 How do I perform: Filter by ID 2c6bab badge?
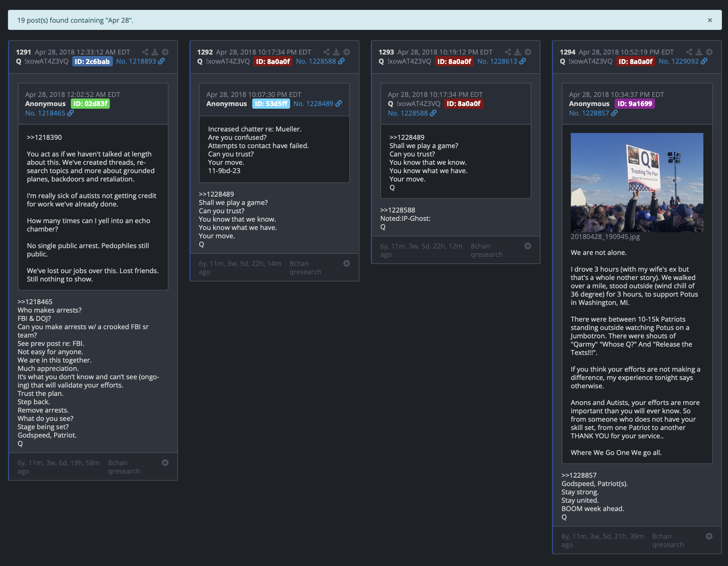pos(92,61)
